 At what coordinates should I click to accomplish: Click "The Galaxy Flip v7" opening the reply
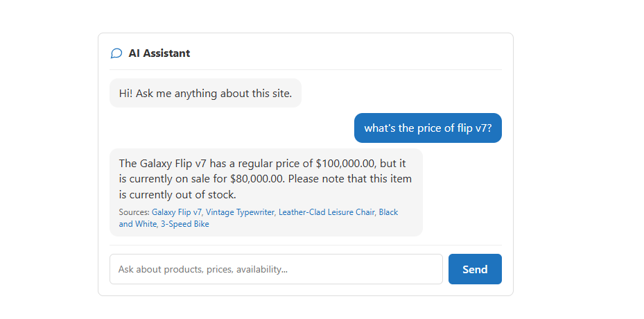coord(162,164)
